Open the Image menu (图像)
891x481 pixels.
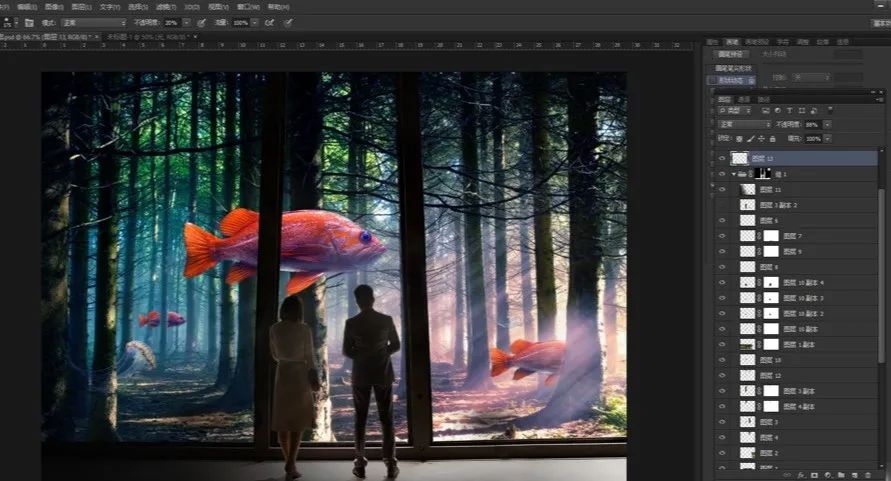pyautogui.click(x=54, y=7)
